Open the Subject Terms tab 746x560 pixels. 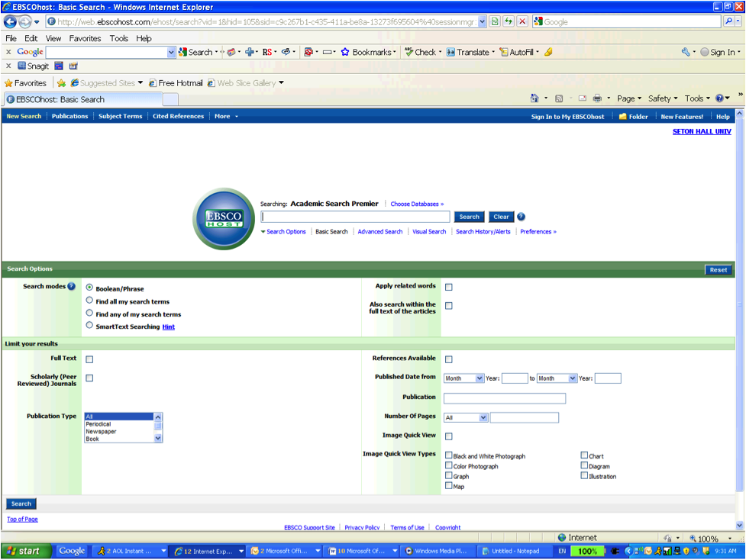pos(121,117)
